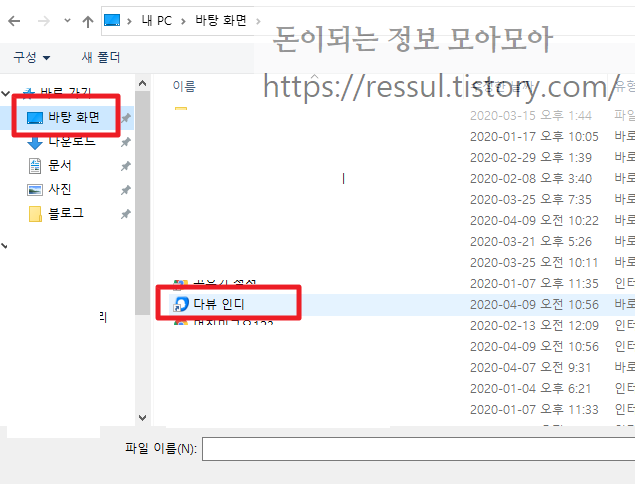The width and height of the screenshot is (635, 484).
Task: Select '바탕 화면' in the address path
Action: pos(221,20)
